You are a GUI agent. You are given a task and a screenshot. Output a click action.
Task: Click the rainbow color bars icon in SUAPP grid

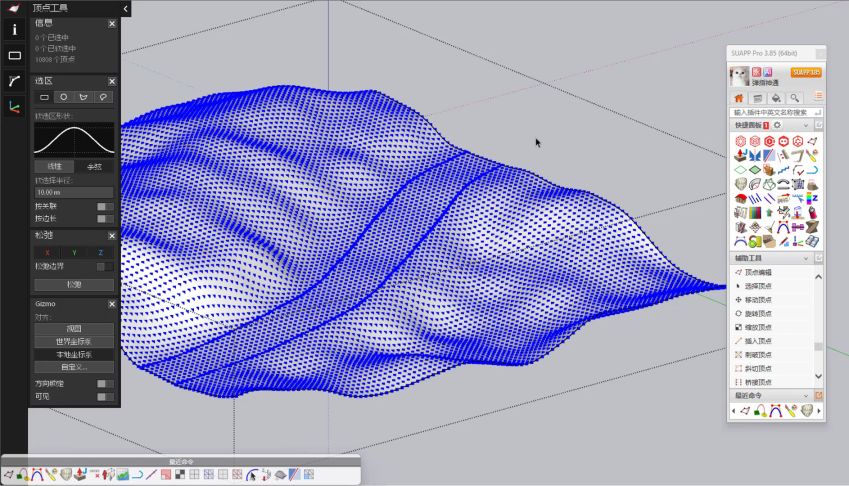click(x=755, y=213)
